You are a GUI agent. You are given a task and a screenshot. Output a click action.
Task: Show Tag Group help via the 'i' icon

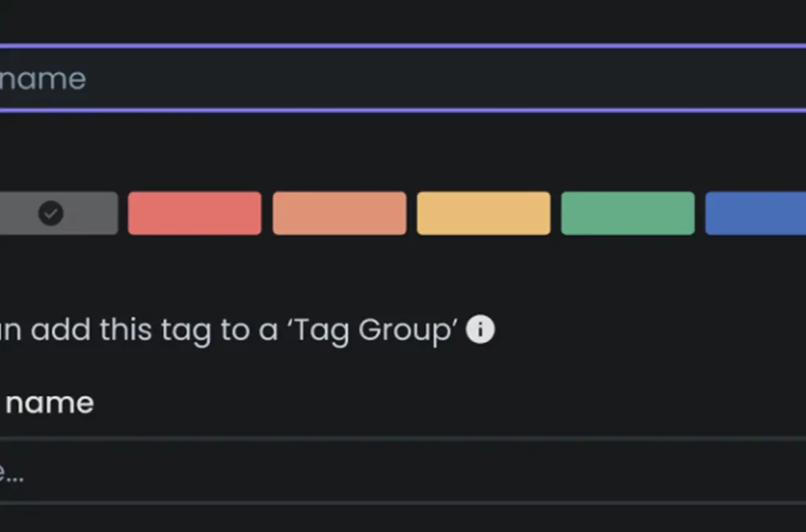pos(480,330)
